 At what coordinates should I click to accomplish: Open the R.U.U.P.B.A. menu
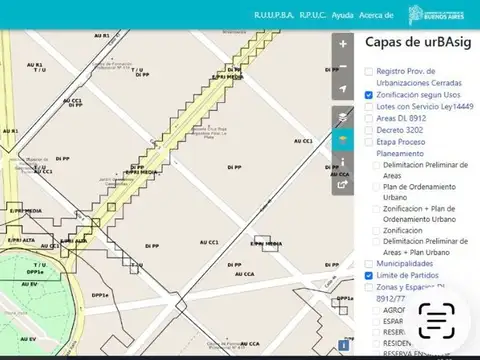point(274,15)
